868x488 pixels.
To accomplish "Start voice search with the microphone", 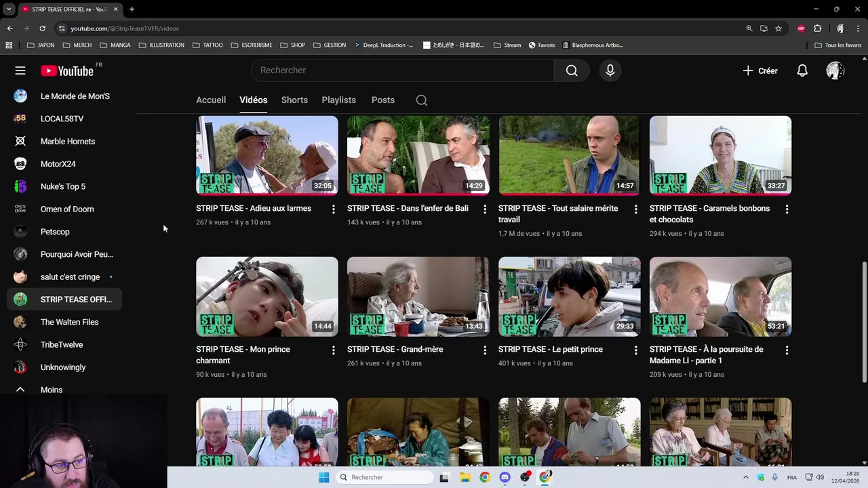I will pos(610,70).
